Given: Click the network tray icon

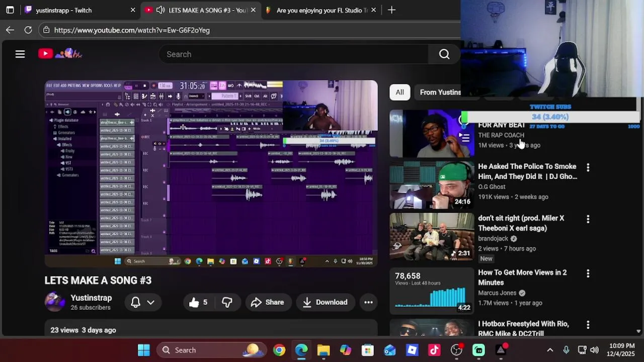Looking at the screenshot, I should 582,350.
